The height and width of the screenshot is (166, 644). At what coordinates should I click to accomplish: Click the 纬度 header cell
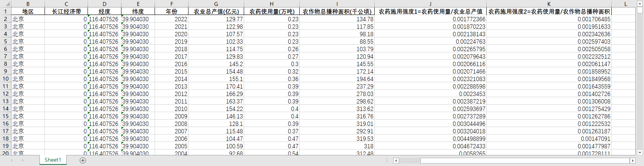click(x=138, y=11)
